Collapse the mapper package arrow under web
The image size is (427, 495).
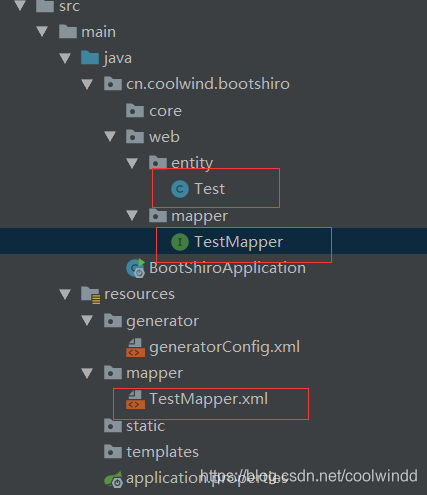(132, 215)
